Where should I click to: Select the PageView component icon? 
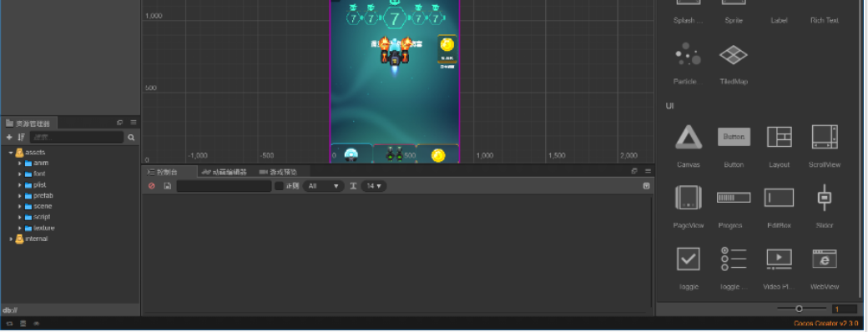[688, 198]
